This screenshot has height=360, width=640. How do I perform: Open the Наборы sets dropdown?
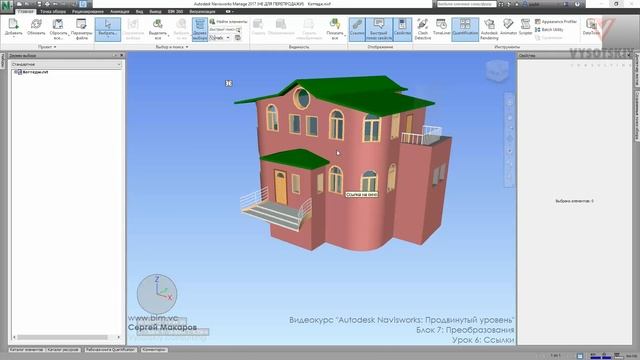(220, 38)
